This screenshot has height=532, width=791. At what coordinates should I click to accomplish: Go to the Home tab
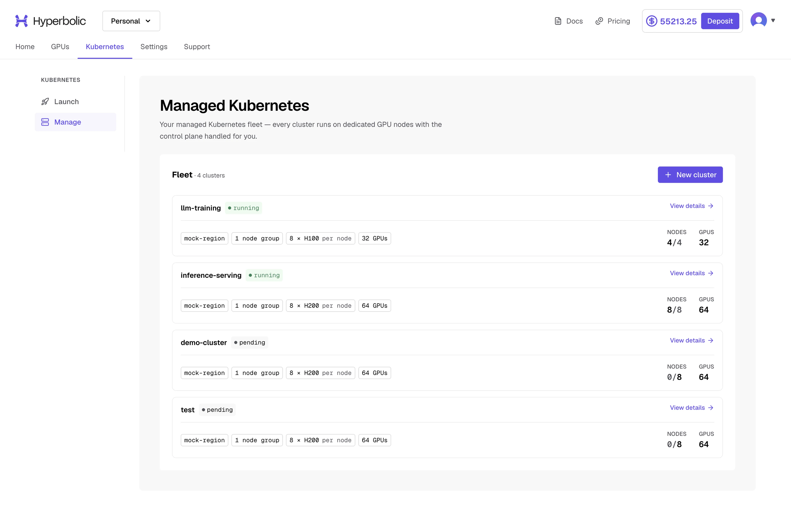[25, 47]
